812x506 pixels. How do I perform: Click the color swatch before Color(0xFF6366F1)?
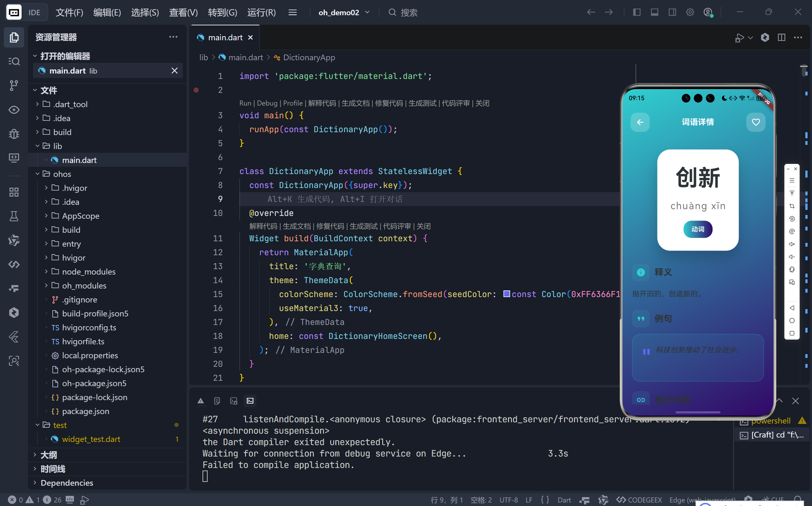507,294
